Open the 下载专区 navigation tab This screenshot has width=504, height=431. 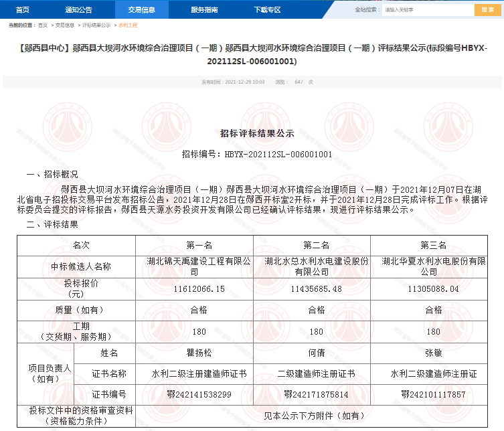pos(267,9)
